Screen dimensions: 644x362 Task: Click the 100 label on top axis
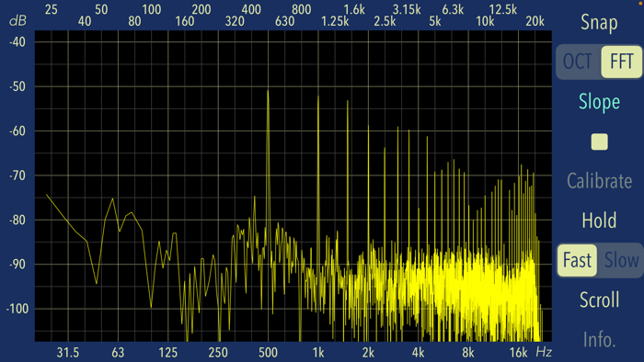[152, 9]
